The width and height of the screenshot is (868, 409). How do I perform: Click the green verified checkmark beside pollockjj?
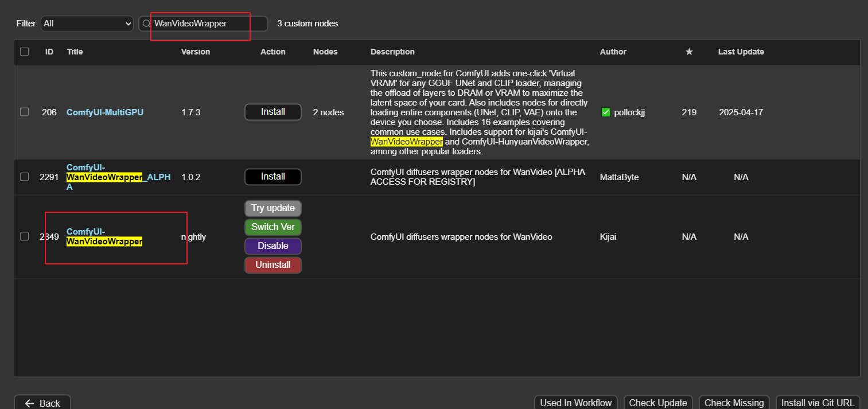click(x=606, y=112)
